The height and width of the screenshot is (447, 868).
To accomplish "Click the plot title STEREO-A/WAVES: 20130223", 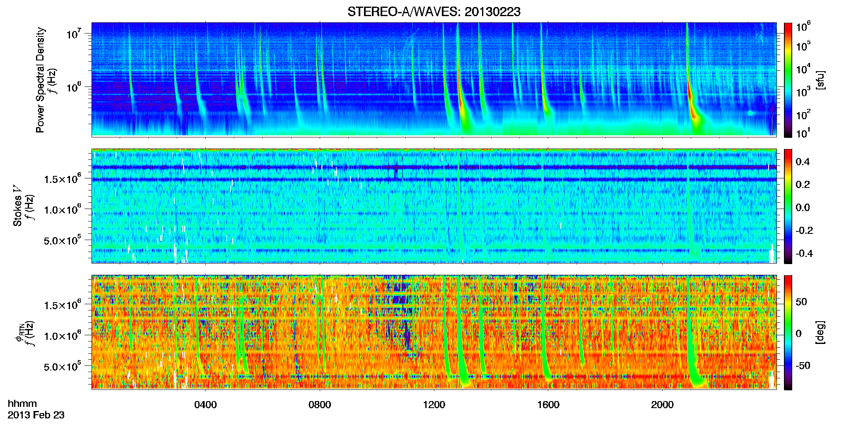I will coord(434,12).
